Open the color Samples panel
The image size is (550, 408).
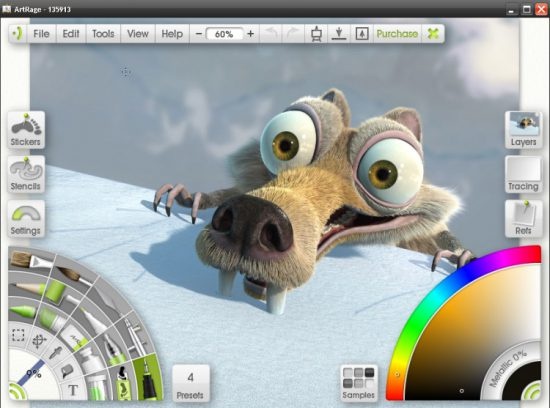pyautogui.click(x=358, y=383)
